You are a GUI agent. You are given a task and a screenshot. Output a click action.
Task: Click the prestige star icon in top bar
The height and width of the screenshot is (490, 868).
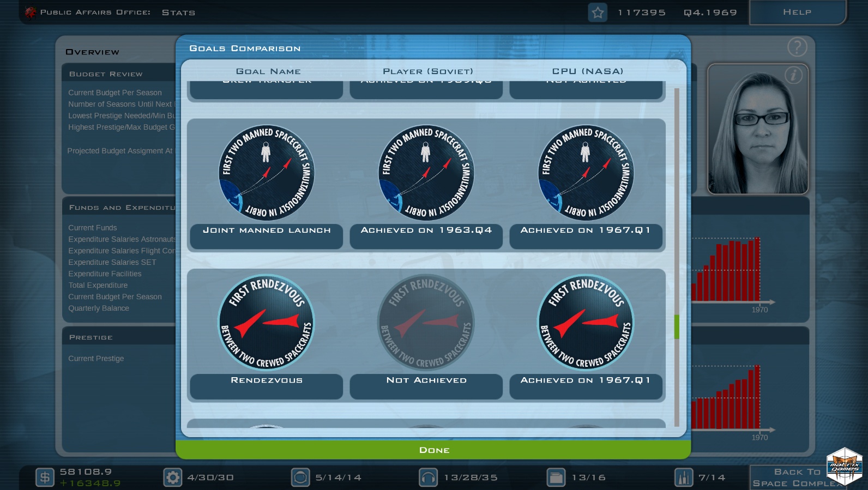(598, 13)
